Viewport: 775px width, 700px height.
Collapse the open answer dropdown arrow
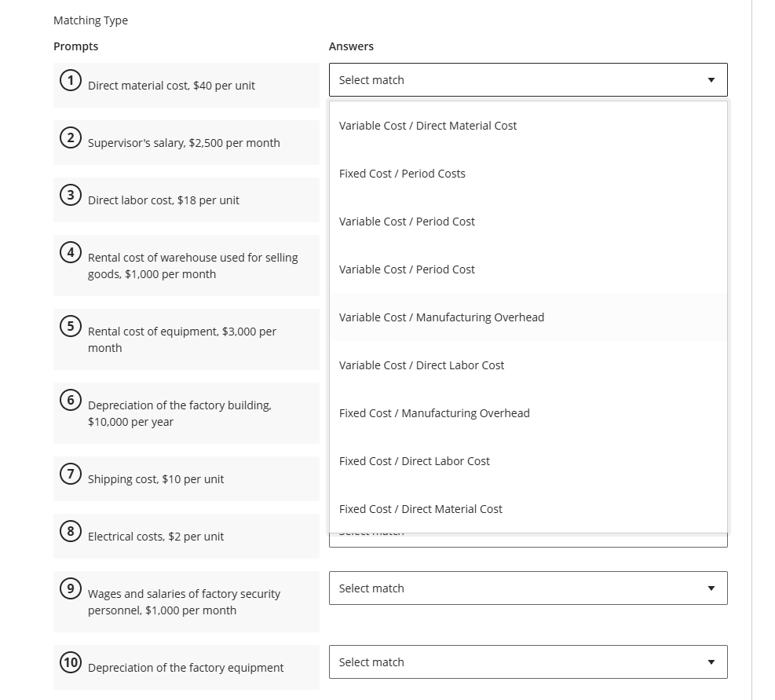click(711, 79)
